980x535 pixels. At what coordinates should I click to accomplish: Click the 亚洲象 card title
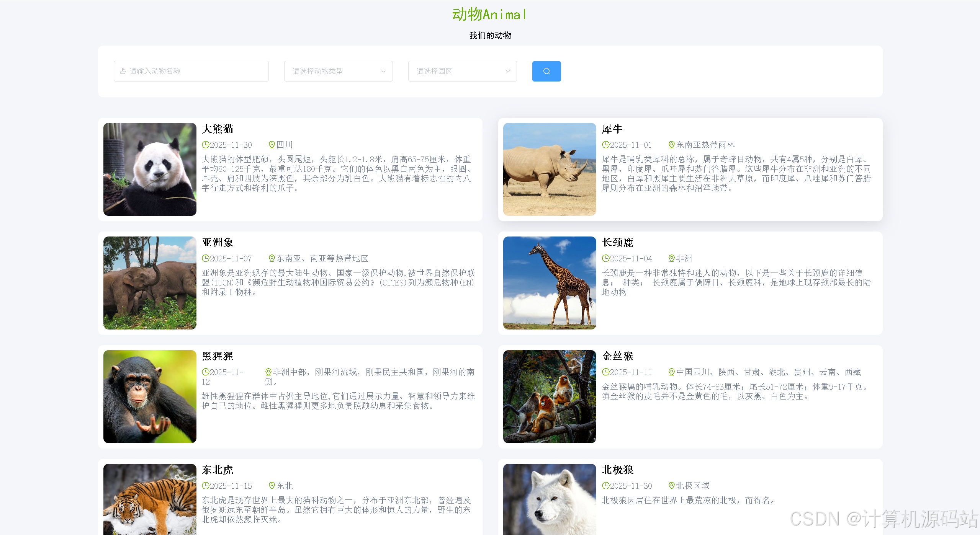(x=218, y=243)
